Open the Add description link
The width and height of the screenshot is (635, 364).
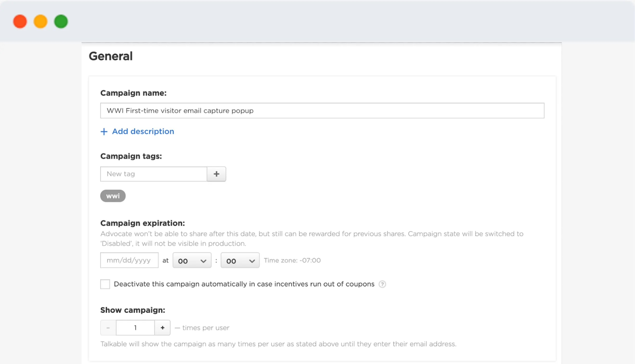click(x=143, y=131)
